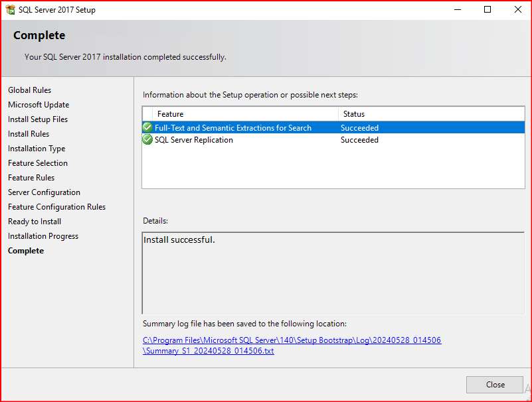Select Feature Rules step
The height and width of the screenshot is (402, 532).
click(x=31, y=178)
